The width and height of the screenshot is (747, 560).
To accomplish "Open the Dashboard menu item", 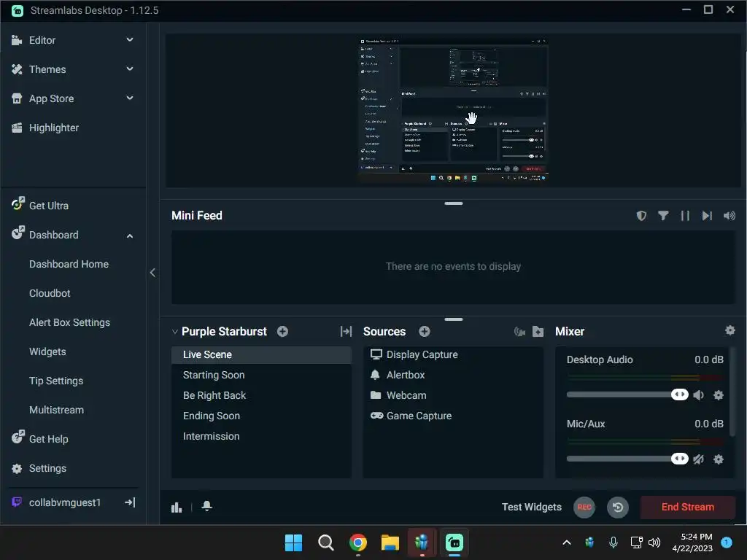I will [53, 235].
